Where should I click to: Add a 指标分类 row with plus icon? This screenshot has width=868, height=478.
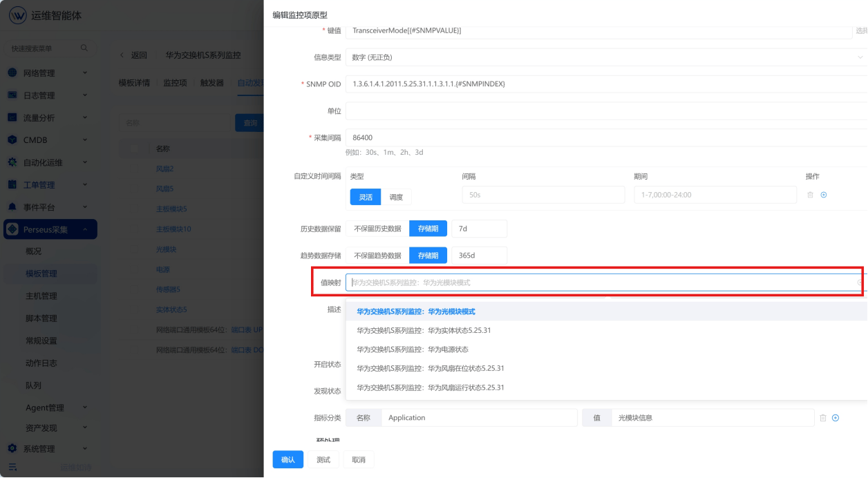836,418
